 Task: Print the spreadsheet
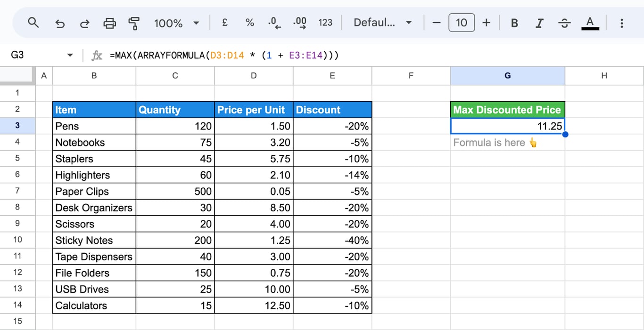pos(109,23)
